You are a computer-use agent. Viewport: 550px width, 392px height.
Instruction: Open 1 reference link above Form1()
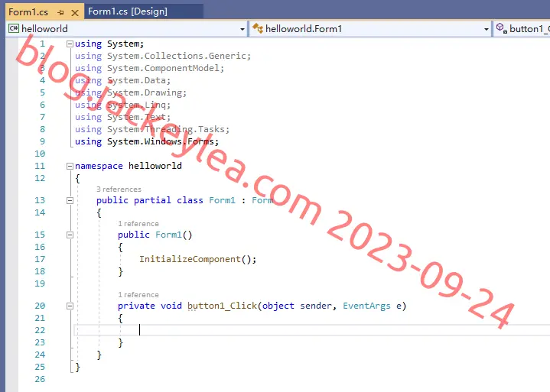point(138,223)
